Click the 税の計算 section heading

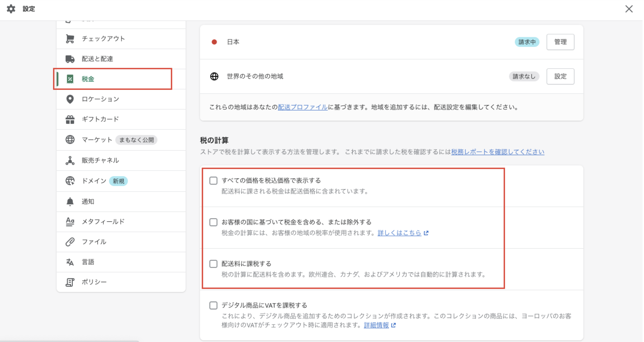[x=214, y=140]
